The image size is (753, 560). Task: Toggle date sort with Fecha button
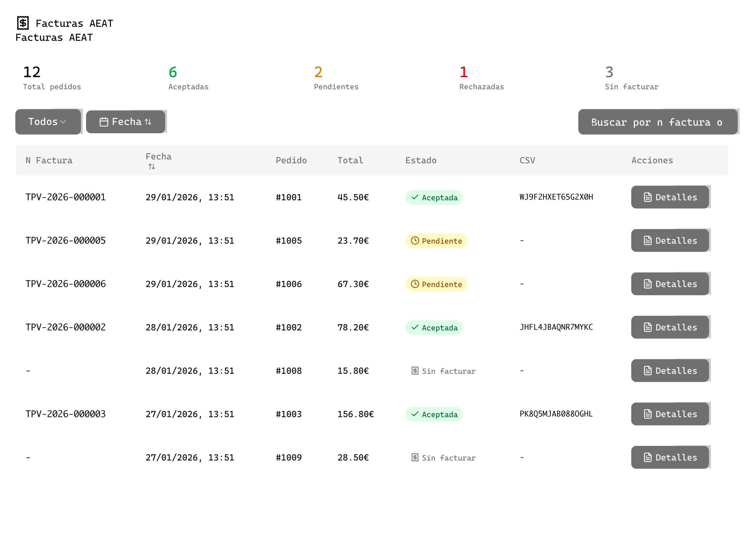[126, 122]
